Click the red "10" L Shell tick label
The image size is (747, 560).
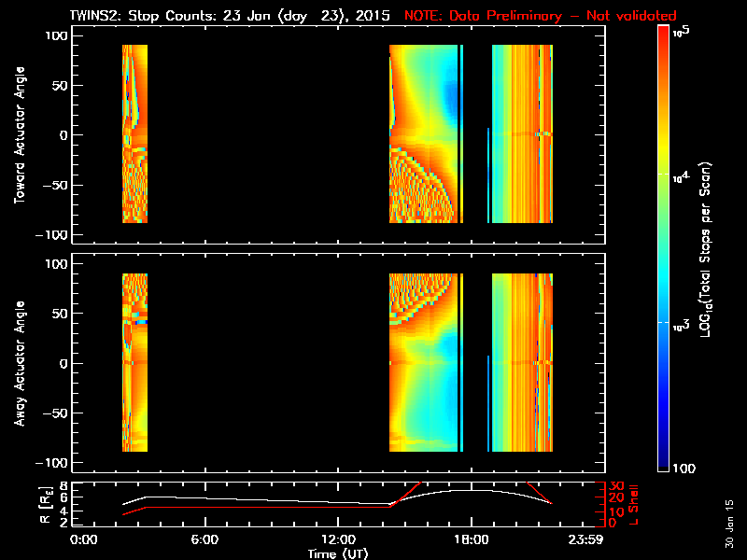click(x=616, y=511)
